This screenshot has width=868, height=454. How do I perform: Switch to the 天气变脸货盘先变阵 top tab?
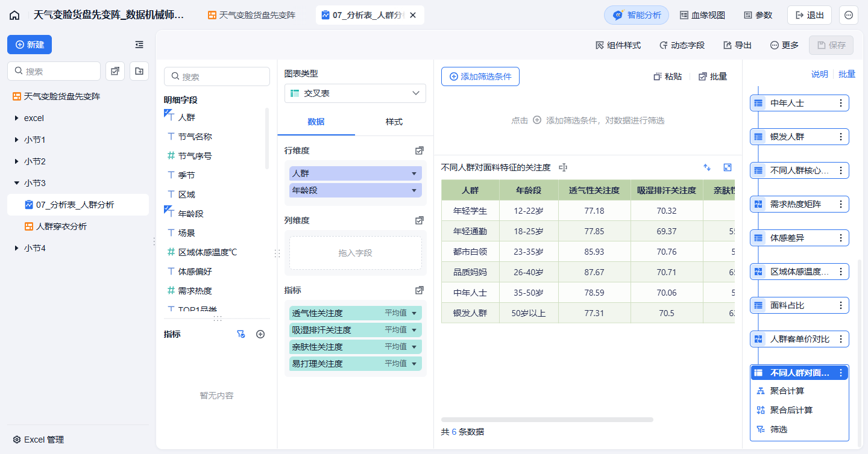252,15
